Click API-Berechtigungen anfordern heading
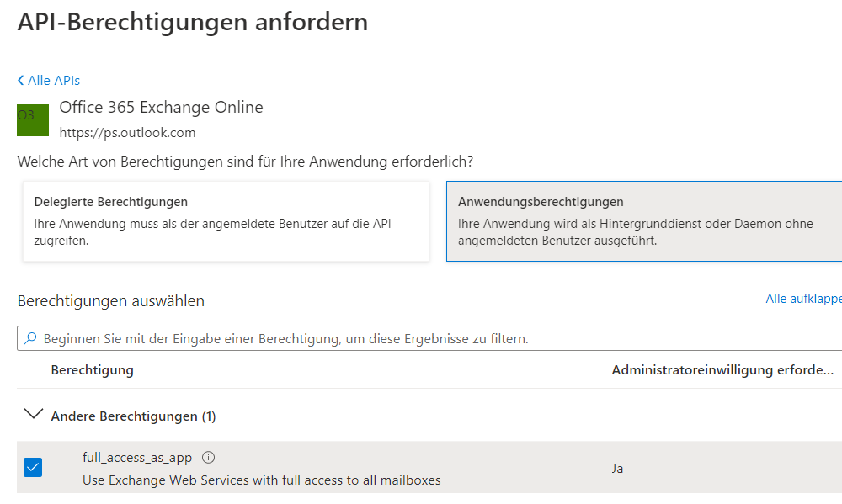842x504 pixels. click(193, 23)
